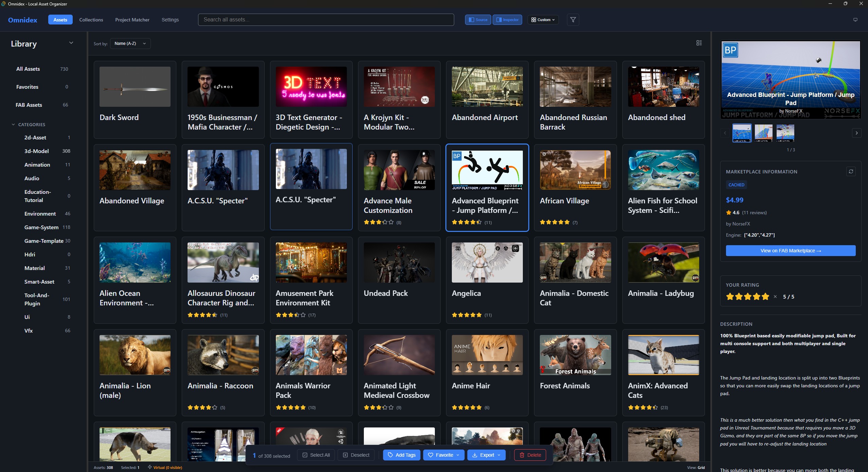Select FAB Assets in library
Image resolution: width=868 pixels, height=472 pixels.
pos(42,105)
